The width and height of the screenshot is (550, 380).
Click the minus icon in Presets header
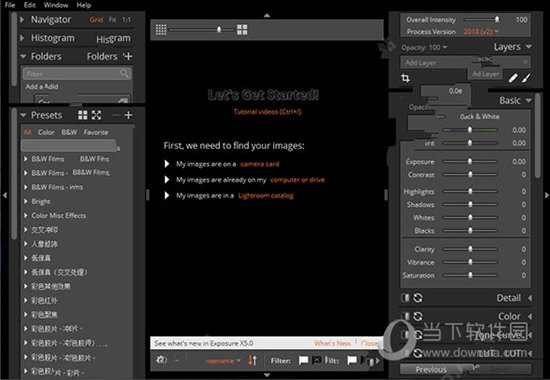(x=116, y=115)
